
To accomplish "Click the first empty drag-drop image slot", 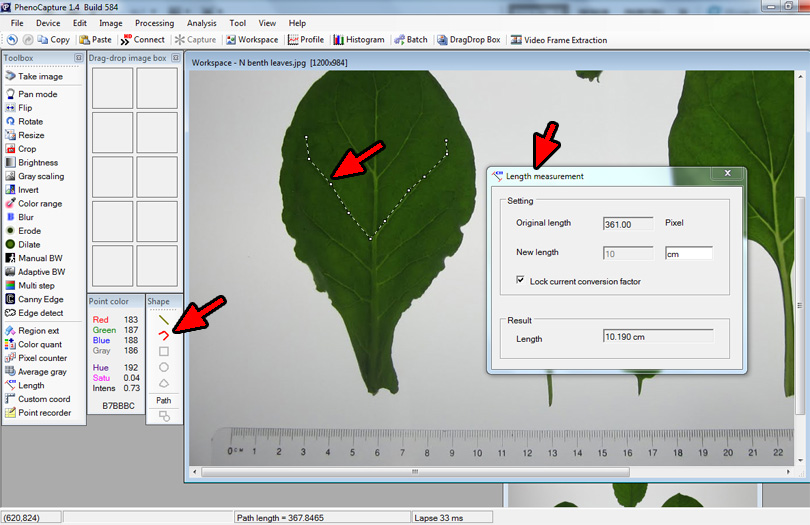I will pyautogui.click(x=113, y=90).
